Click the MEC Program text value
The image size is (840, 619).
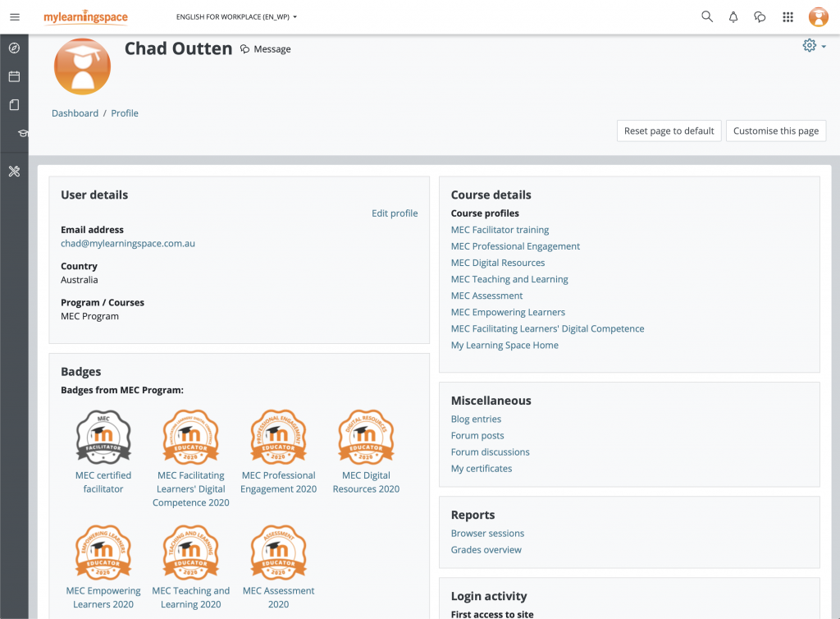pyautogui.click(x=90, y=316)
